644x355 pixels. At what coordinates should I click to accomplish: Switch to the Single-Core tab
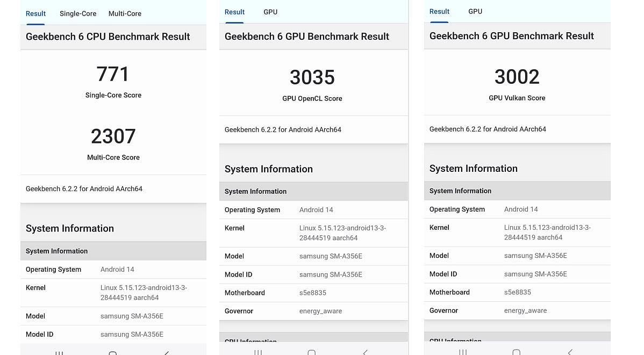pos(78,13)
